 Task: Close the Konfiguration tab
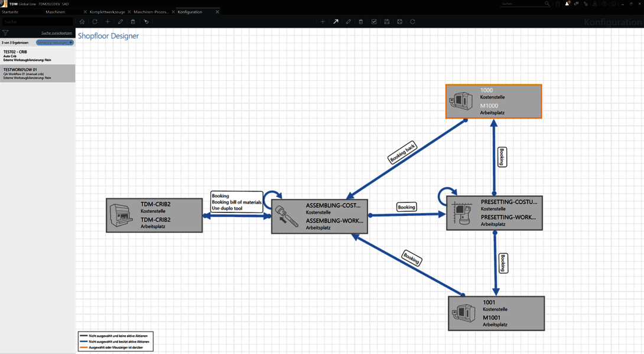point(217,12)
